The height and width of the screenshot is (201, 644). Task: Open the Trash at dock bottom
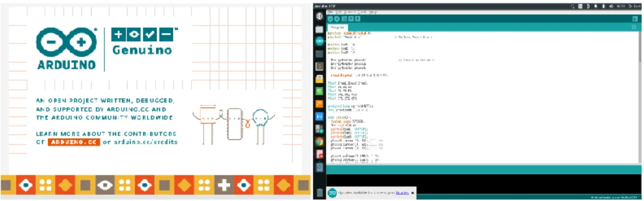tap(319, 192)
